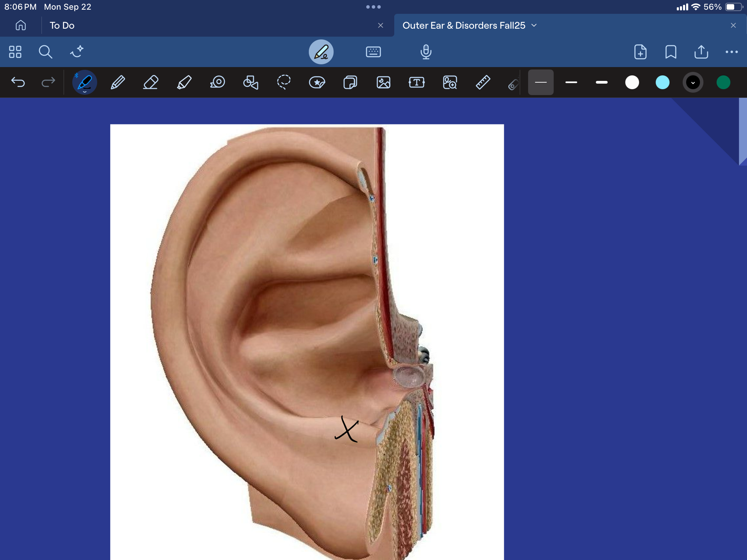Pick the Ruler tool
The height and width of the screenshot is (560, 747).
pyautogui.click(x=483, y=83)
